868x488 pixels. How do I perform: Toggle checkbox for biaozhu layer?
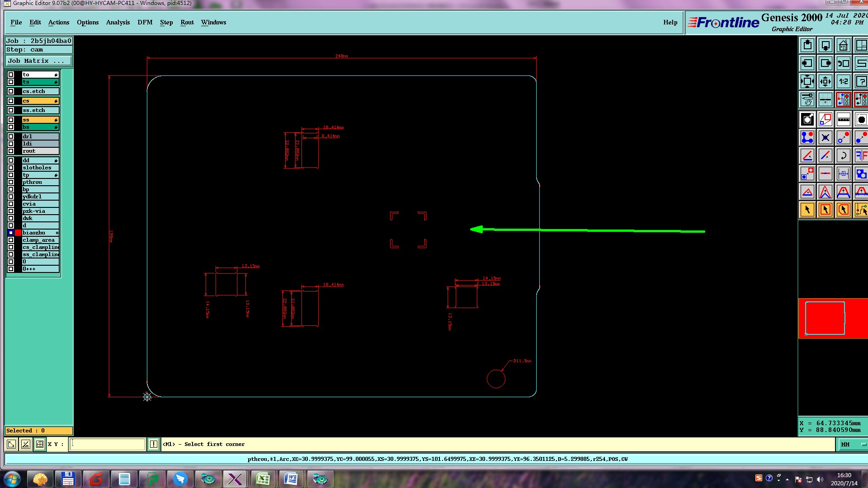coord(11,233)
